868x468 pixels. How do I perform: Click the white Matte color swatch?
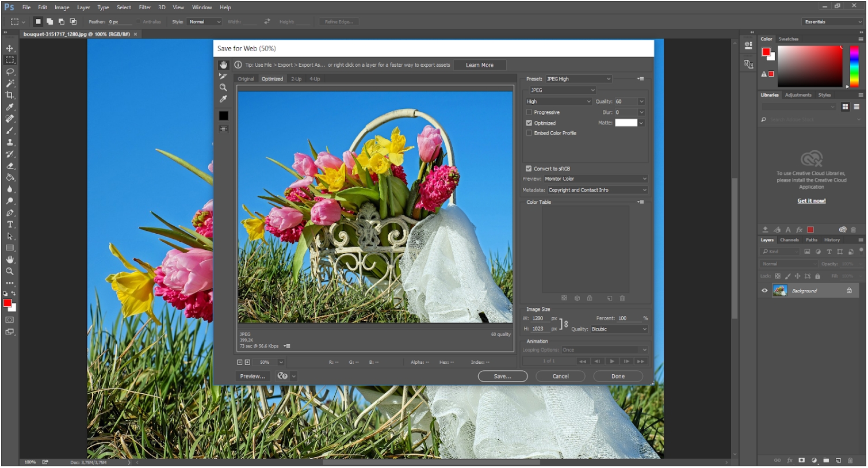pos(626,123)
